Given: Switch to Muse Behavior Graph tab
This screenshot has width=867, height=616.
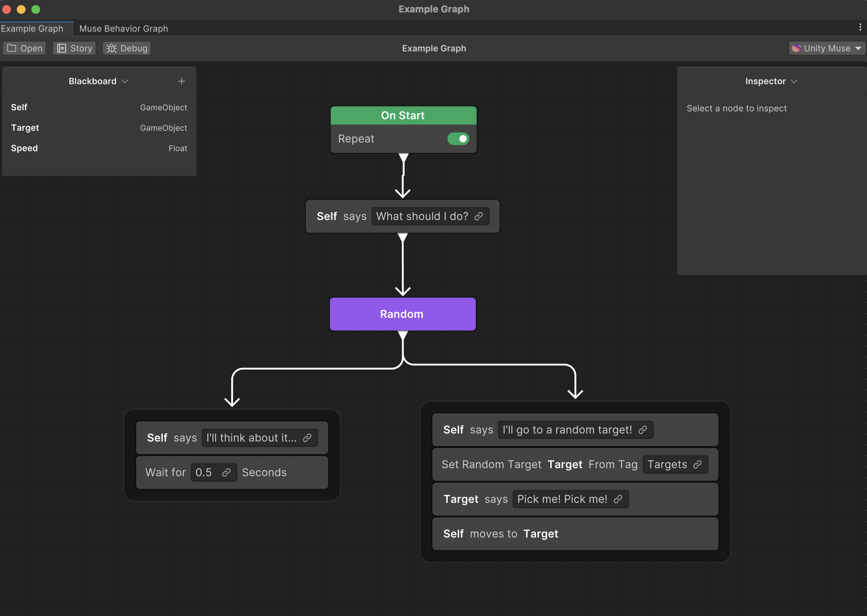Looking at the screenshot, I should 123,28.
